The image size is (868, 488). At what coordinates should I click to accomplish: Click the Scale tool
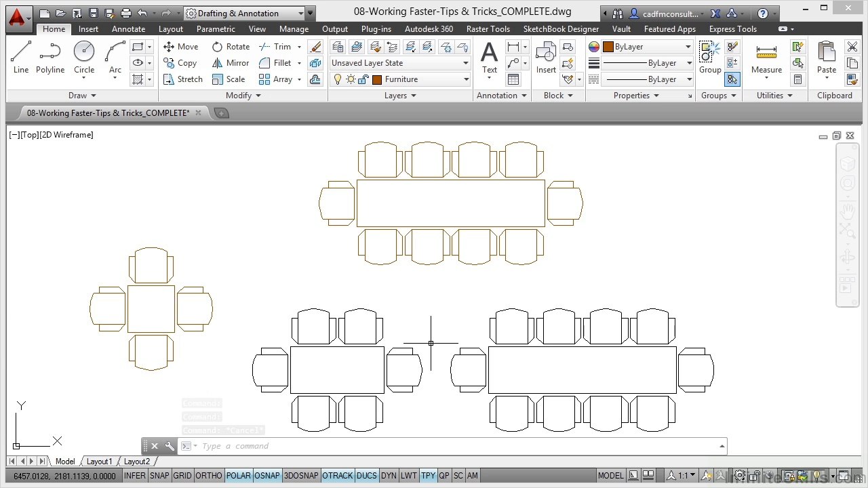coord(229,79)
